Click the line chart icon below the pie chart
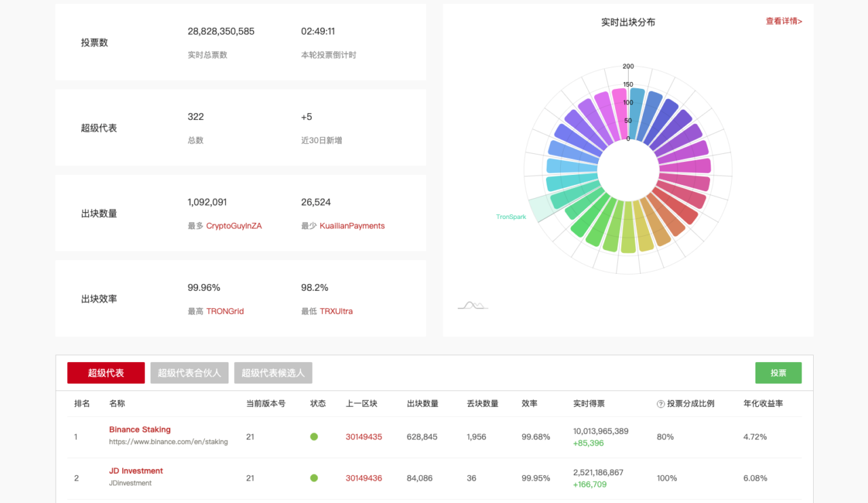Image resolution: width=868 pixels, height=503 pixels. pos(472,304)
